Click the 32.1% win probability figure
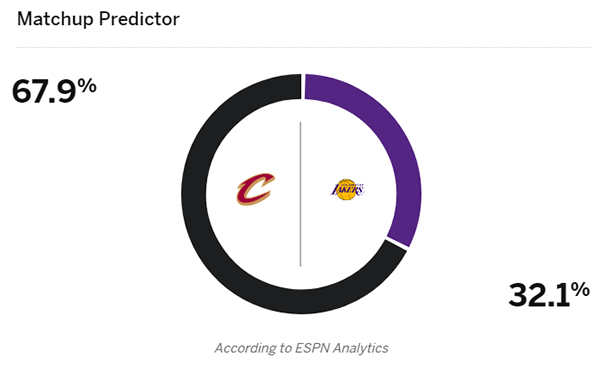This screenshot has height=370, width=600. 549,294
